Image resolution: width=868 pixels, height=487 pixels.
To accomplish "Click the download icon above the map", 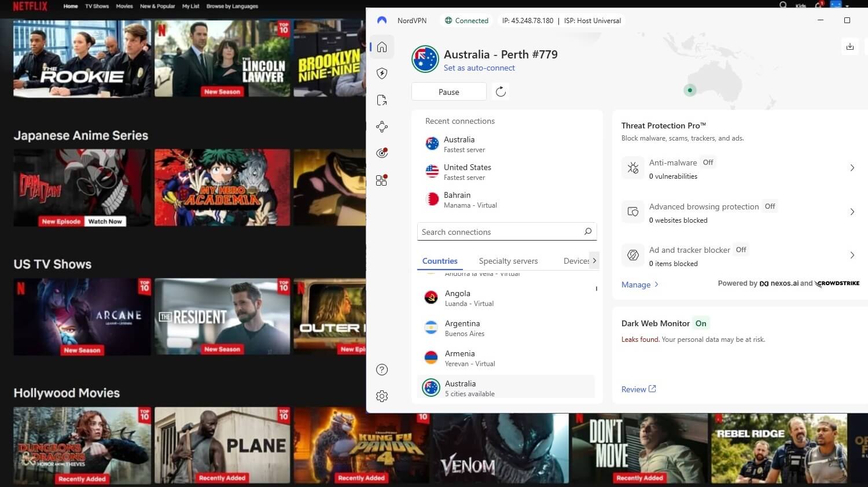I will tap(849, 46).
